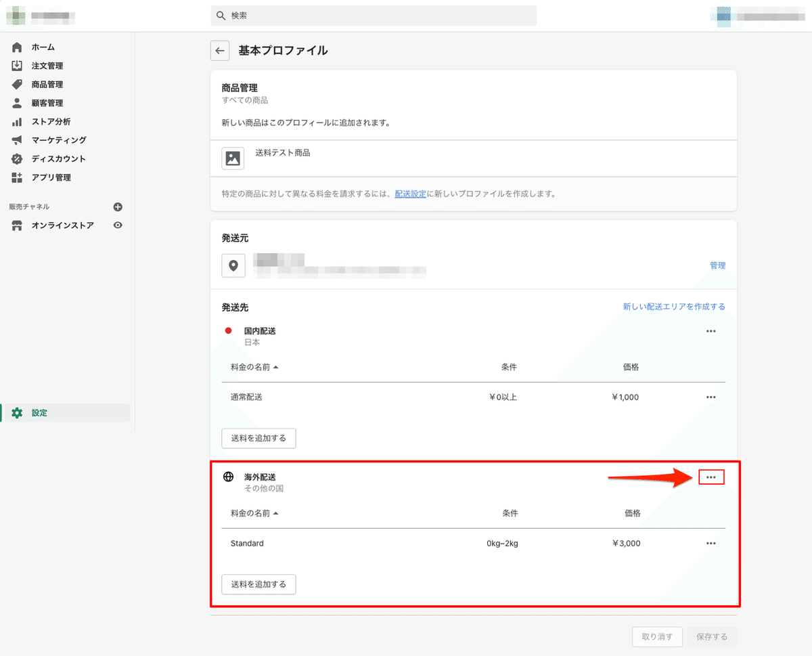Open more options for 通常配送 rate
Viewport: 812px width, 656px height.
[710, 397]
